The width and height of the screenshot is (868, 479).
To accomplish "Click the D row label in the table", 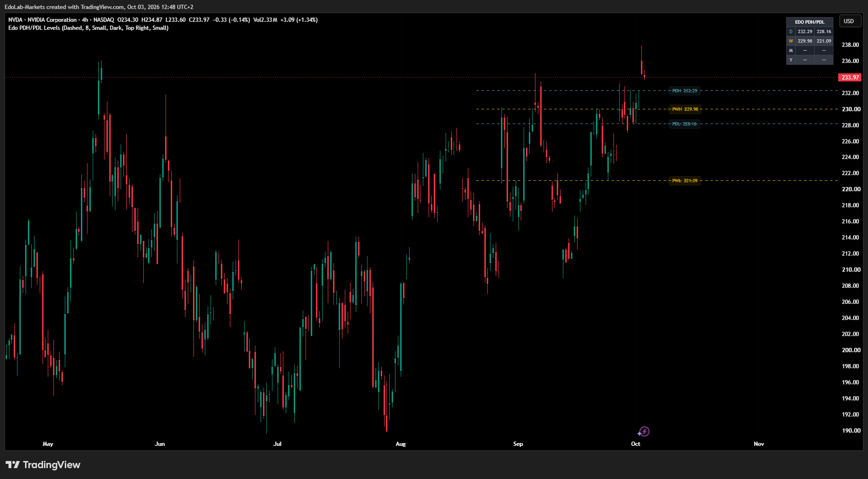I will [x=791, y=32].
